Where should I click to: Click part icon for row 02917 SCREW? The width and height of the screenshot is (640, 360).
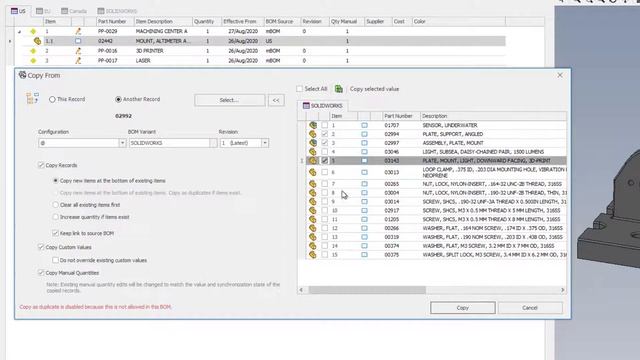click(313, 211)
